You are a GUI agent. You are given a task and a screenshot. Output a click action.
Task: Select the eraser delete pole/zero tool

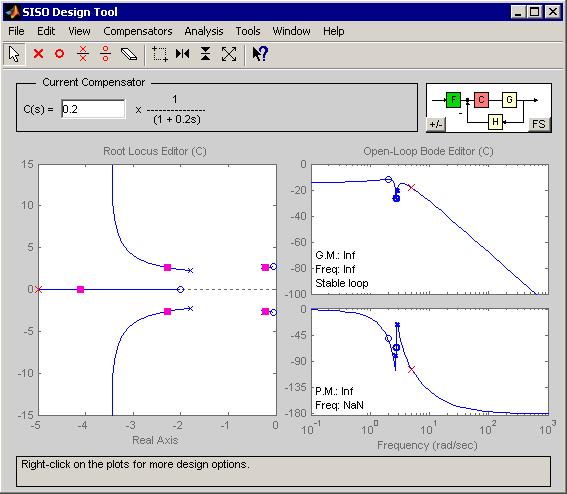tap(129, 54)
